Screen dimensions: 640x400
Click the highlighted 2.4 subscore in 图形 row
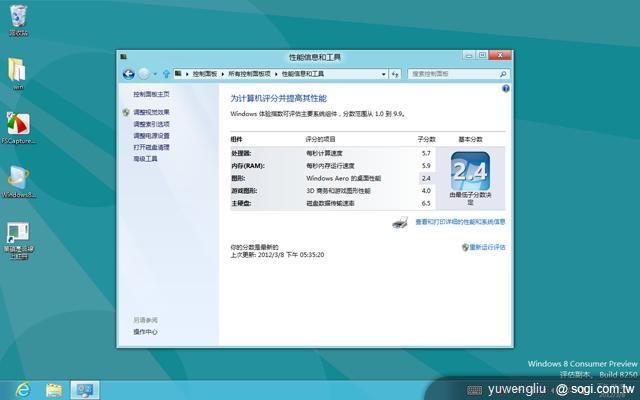[x=426, y=178]
